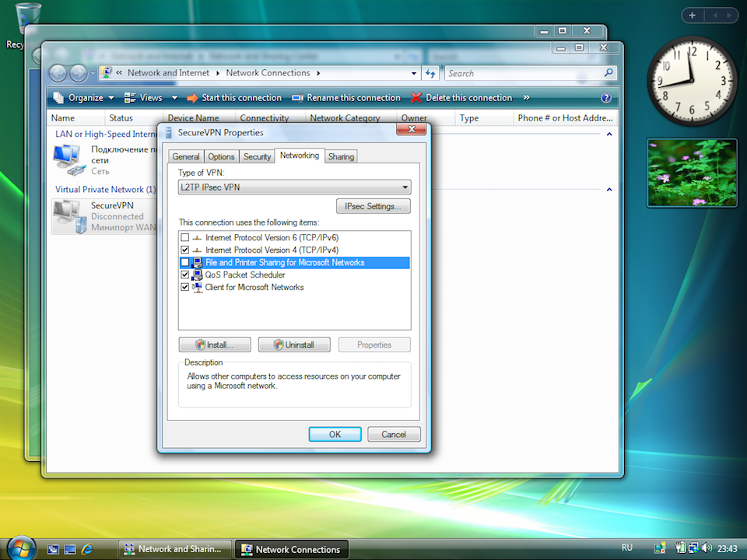Click Cancel in SecureVPN Properties
747x560 pixels.
pyautogui.click(x=394, y=434)
